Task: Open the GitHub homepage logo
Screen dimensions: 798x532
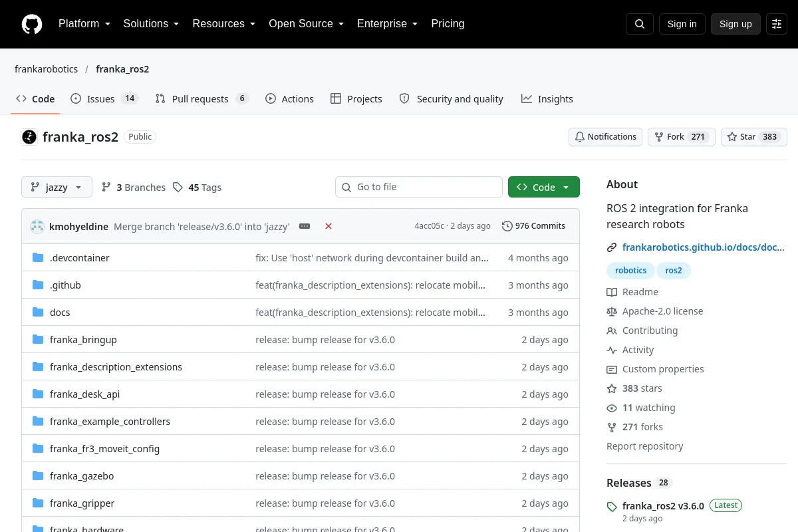Action: pos(32,24)
